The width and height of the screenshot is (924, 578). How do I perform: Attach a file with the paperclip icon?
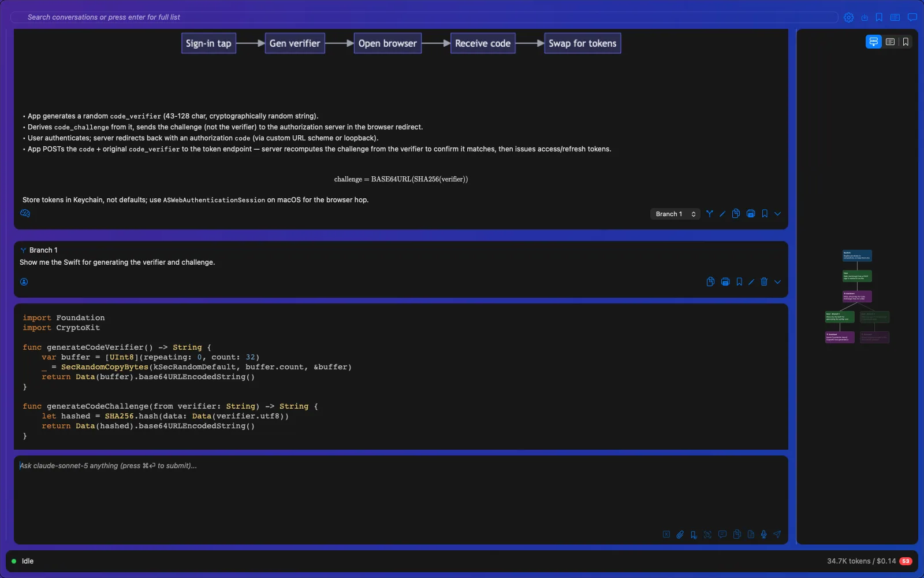[680, 535]
